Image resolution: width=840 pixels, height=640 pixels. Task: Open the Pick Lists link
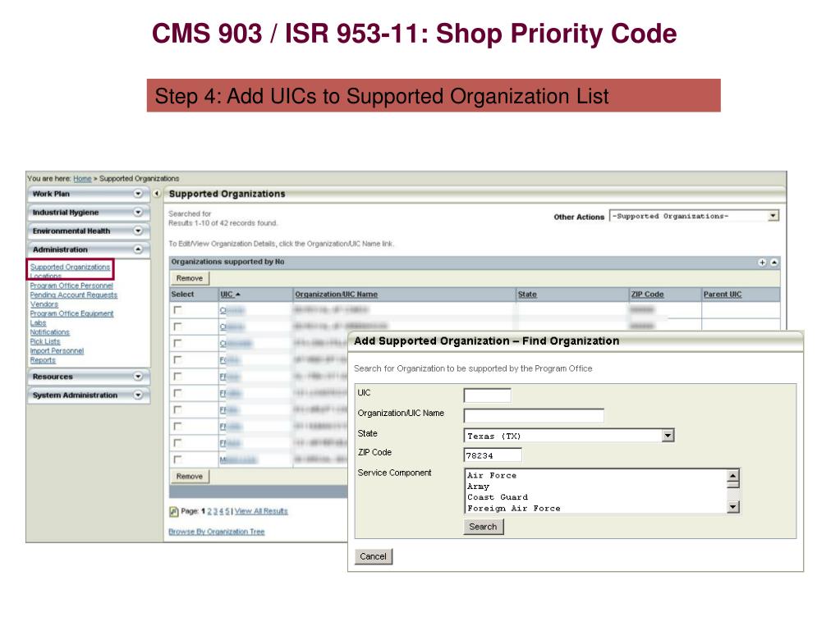point(45,341)
